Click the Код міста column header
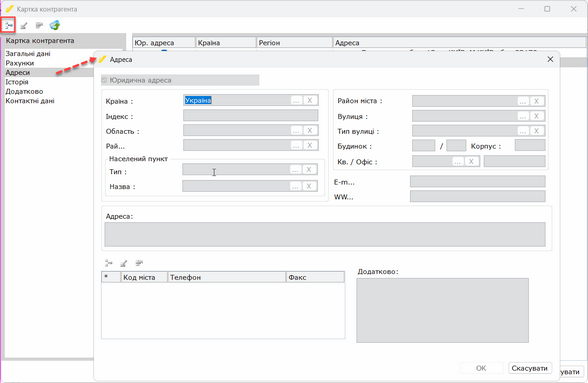 144,277
